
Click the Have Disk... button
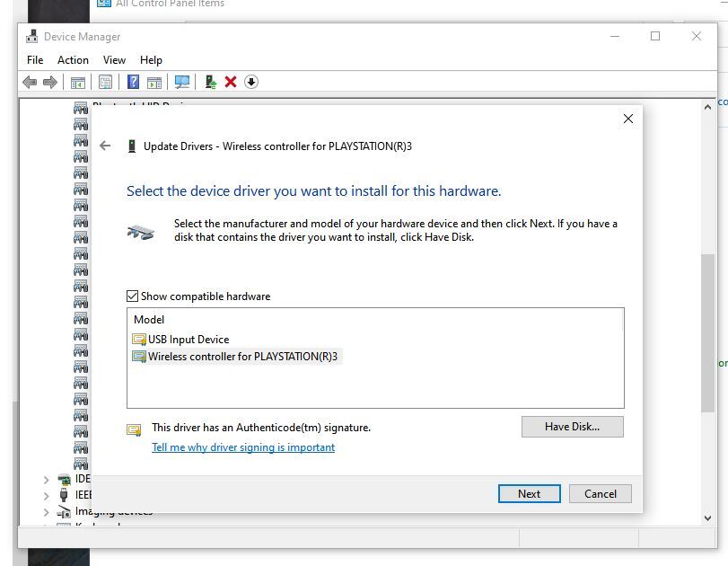(573, 427)
